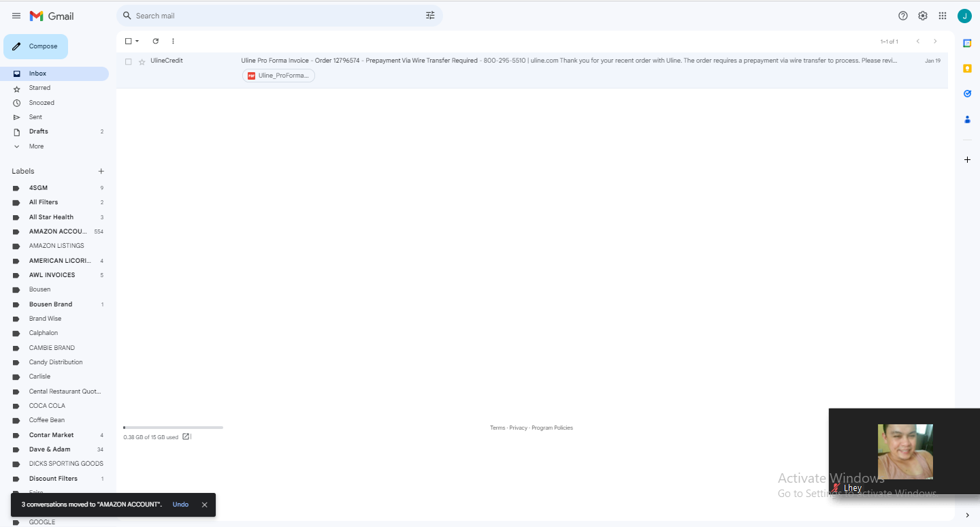Click the Gmail logo
The image size is (980, 527).
[52, 16]
